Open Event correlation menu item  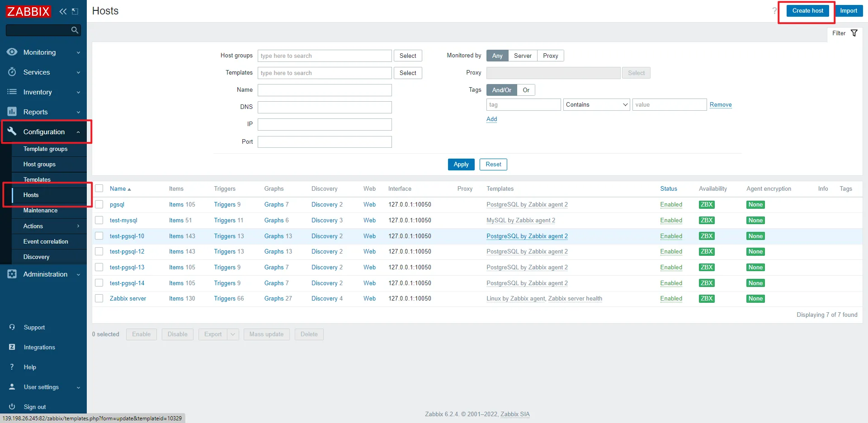[46, 241]
